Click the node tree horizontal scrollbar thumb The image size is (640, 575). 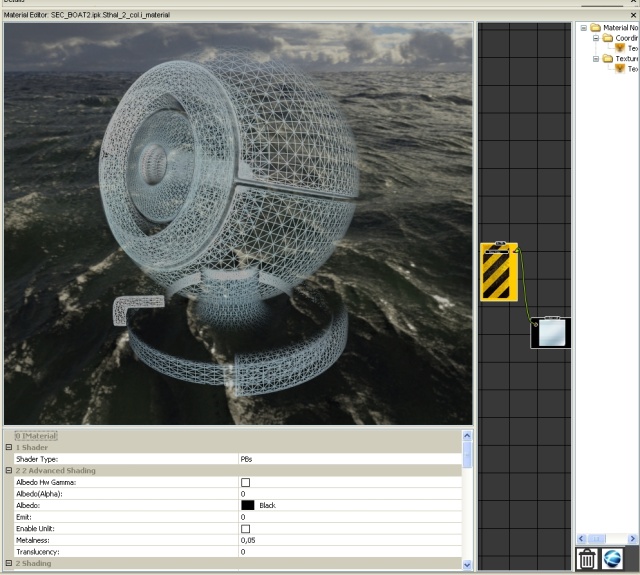point(596,539)
